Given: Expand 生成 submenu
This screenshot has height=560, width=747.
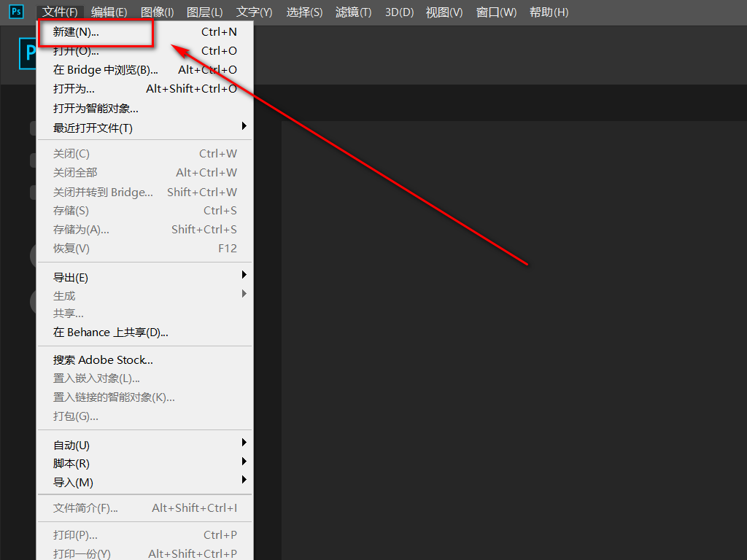Looking at the screenshot, I should point(145,296).
